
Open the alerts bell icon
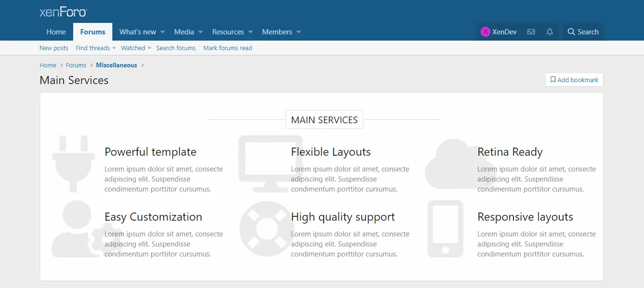pos(550,32)
